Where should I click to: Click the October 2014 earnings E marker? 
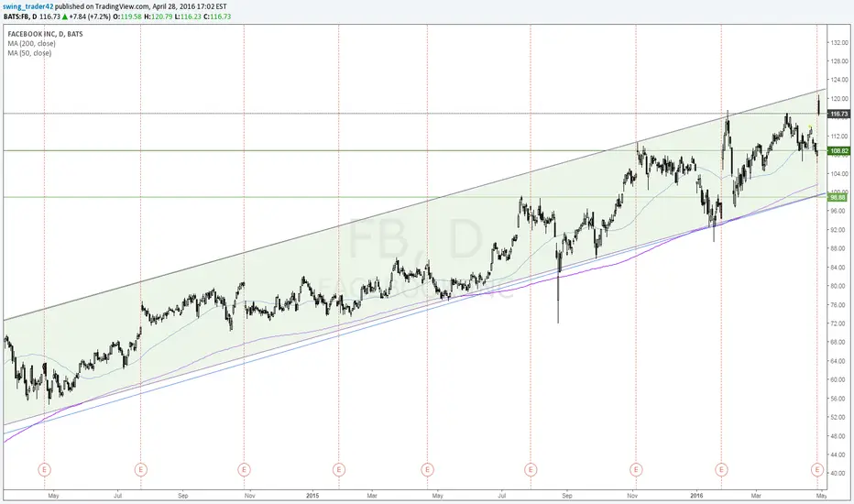click(244, 469)
